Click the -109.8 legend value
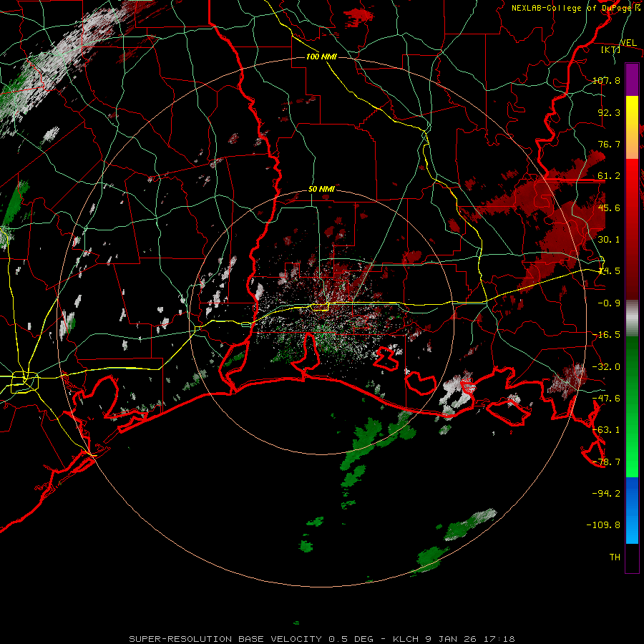The height and width of the screenshot is (644, 644). [603, 525]
